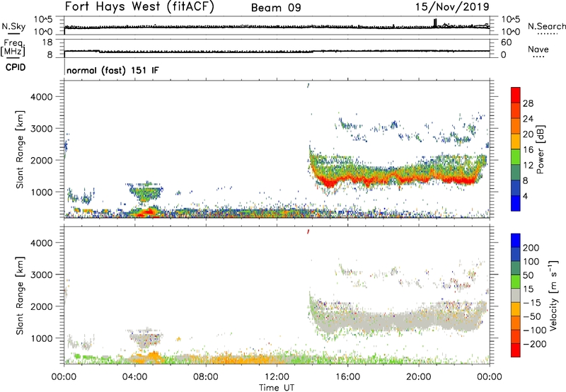Viewport: 566px width, 392px height.
Task: Click the 'CPID' label
Action: pos(16,67)
